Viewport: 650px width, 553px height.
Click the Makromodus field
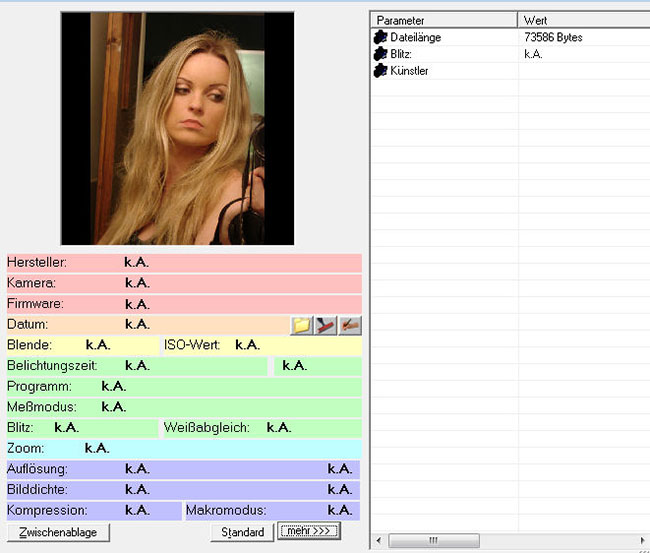click(272, 511)
